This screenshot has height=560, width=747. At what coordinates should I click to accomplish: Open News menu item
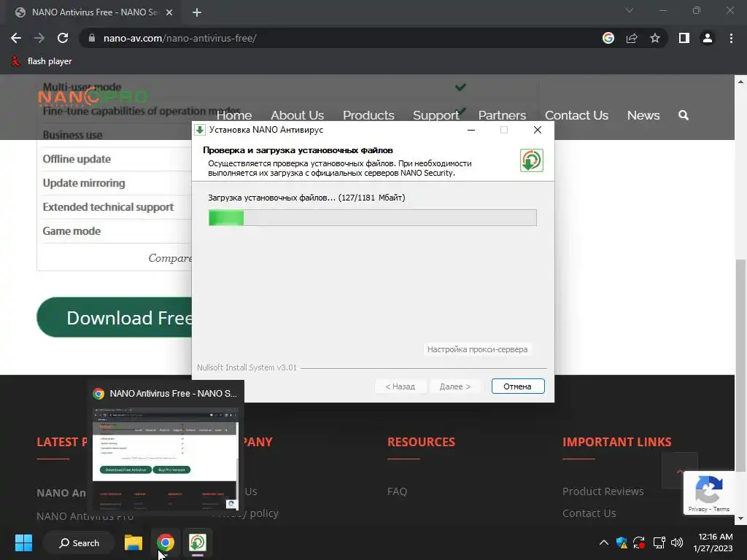643,115
